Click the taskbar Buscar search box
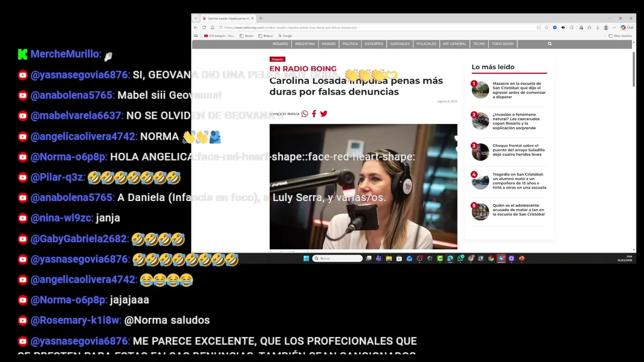Screen dimensions: 644x362 coord(338,258)
